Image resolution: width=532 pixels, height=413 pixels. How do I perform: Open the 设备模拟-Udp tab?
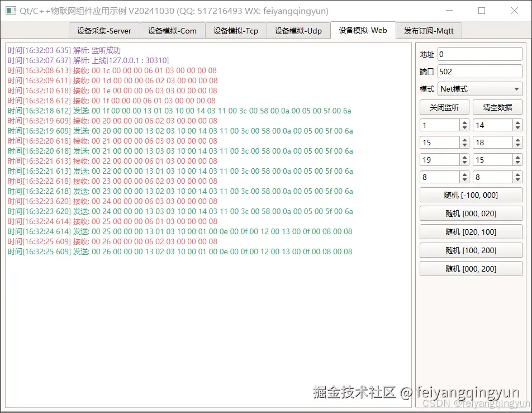coord(299,31)
